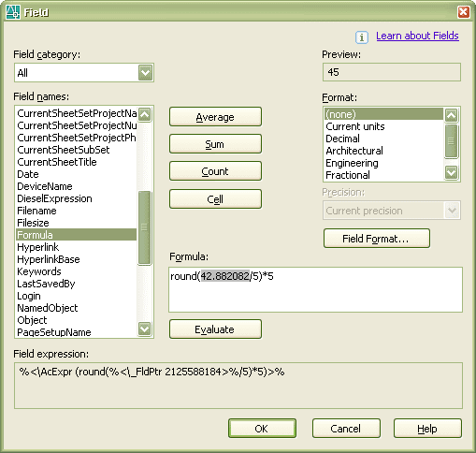This screenshot has height=453, width=476.
Task: Click the Format list down arrow
Action: 452,172
